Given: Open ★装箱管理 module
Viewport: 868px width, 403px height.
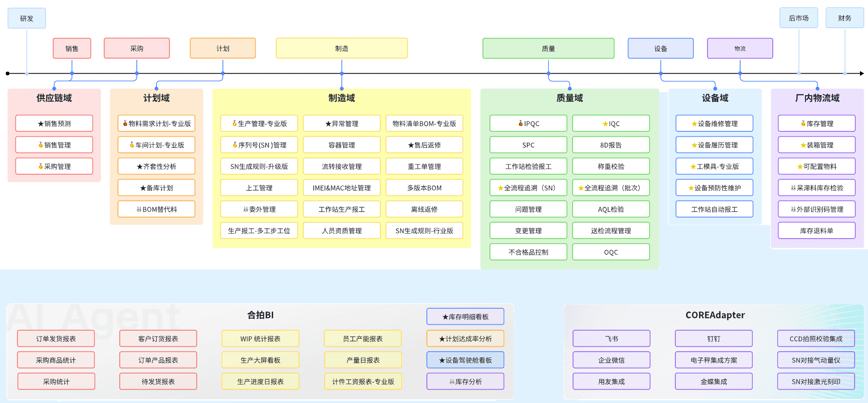Looking at the screenshot, I should (817, 145).
